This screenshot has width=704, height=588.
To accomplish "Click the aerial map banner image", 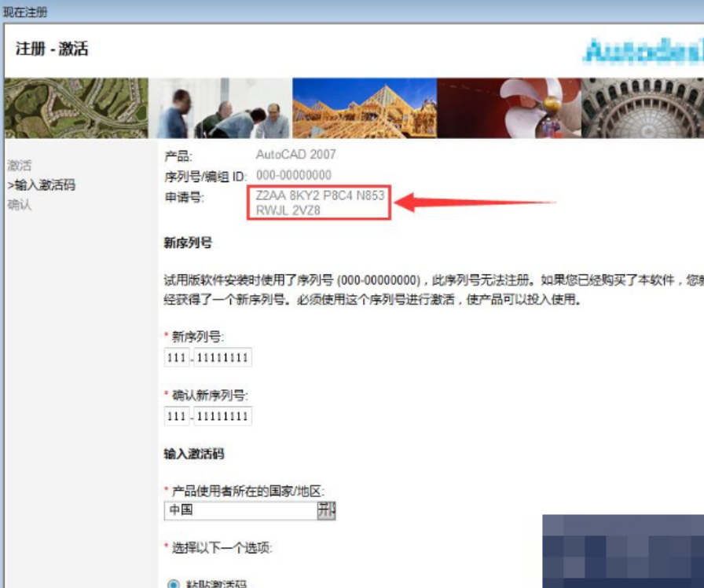I will (76, 108).
